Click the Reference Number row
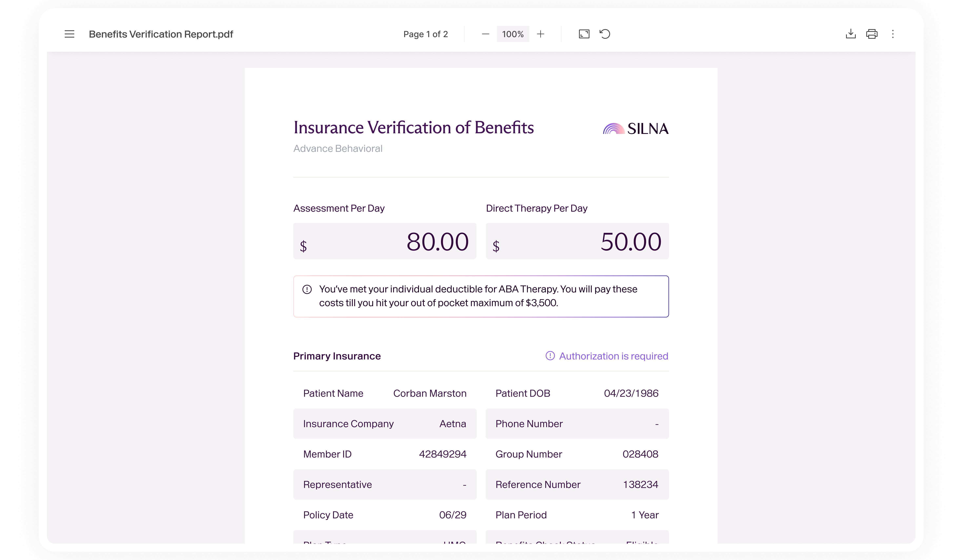 (577, 484)
